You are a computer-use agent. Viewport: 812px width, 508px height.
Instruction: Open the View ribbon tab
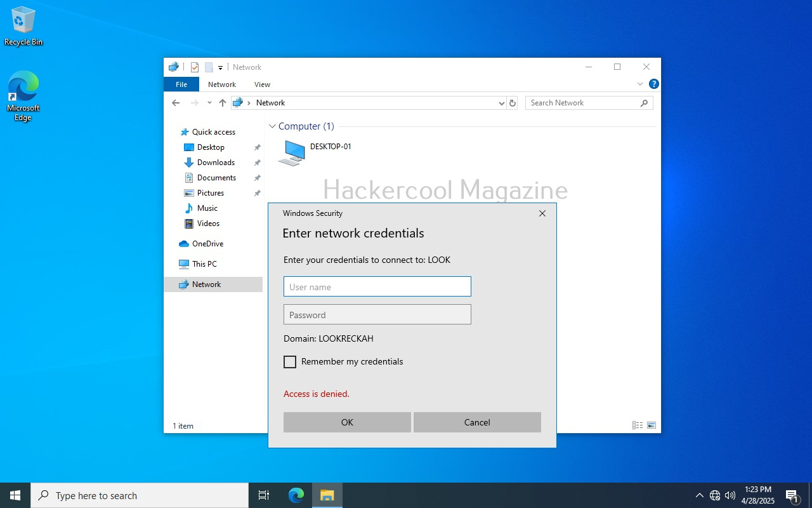[x=262, y=84]
